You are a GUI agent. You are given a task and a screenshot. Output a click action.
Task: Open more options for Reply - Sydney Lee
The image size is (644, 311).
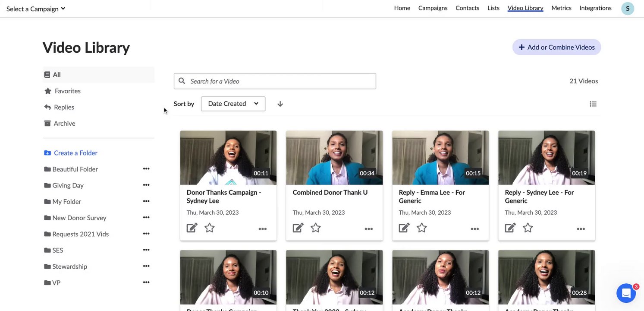[581, 229]
